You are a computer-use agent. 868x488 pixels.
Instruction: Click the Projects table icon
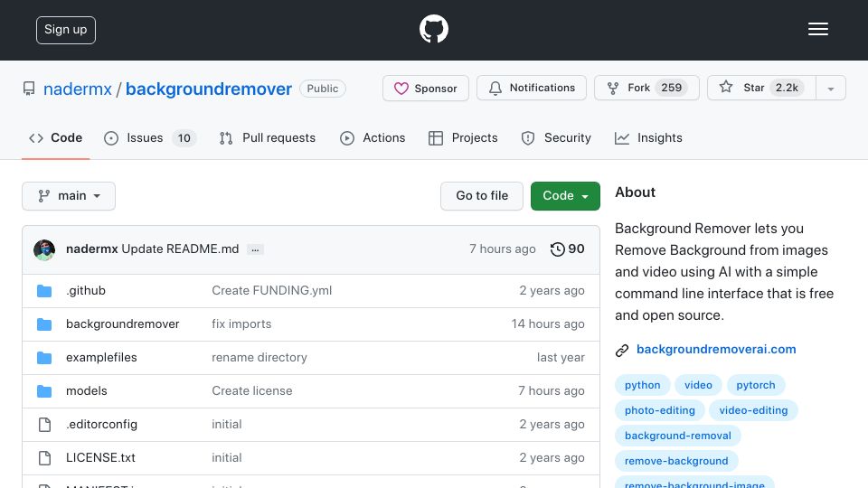(436, 138)
